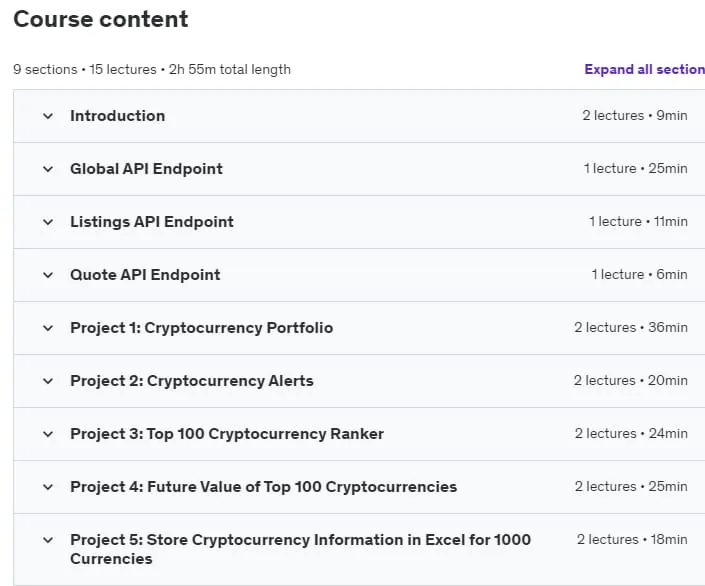Select Quote API Endpoint section title
Screen dimensions: 705x586
pyautogui.click(x=145, y=275)
